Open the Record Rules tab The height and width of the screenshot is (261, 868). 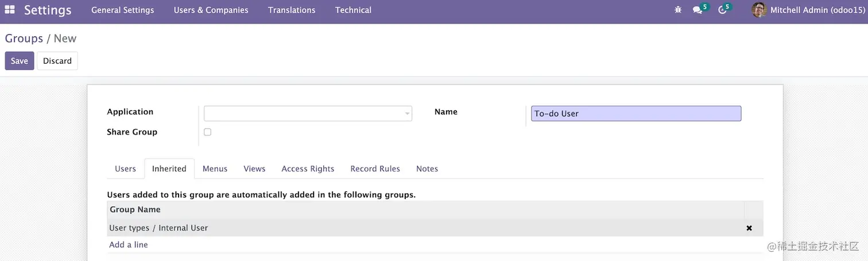375,168
